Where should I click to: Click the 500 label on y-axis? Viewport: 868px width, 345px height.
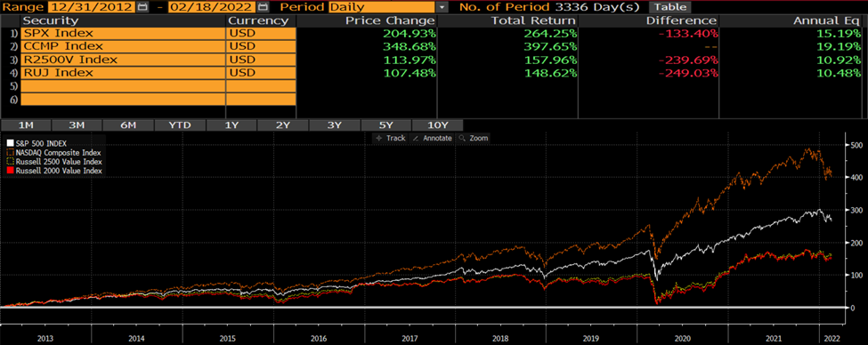coord(857,146)
